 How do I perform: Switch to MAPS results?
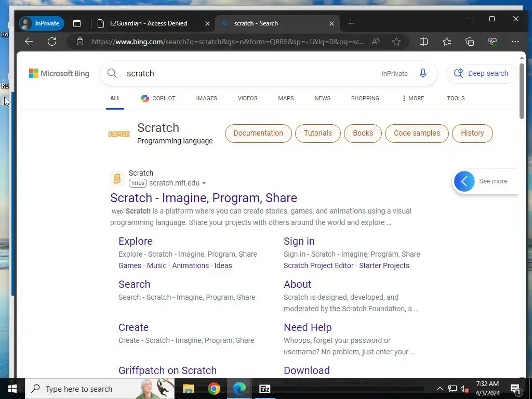(286, 98)
